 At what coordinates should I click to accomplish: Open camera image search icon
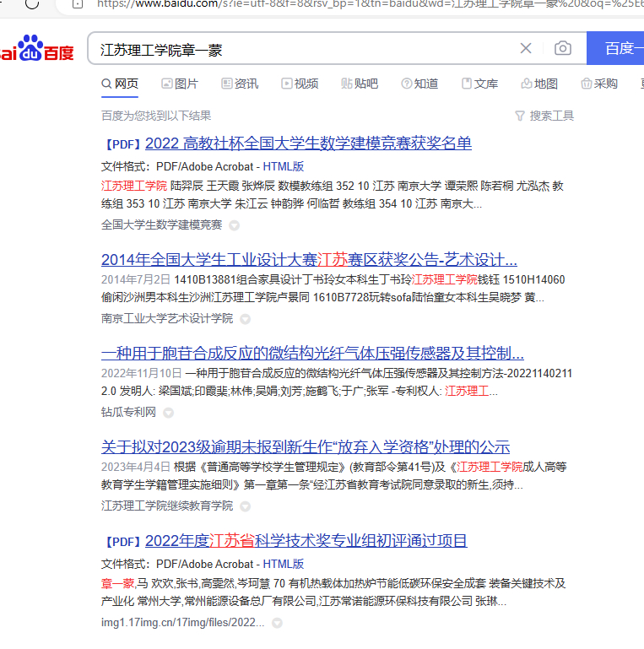pyautogui.click(x=562, y=48)
